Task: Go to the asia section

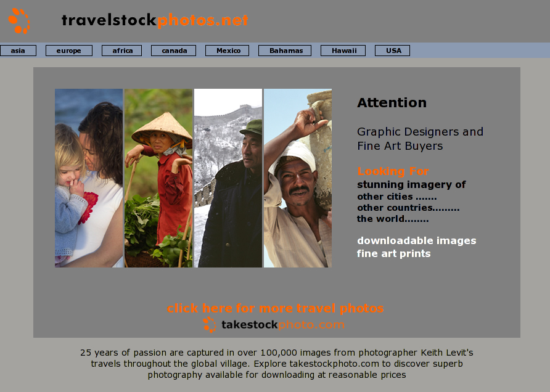Action: coord(18,51)
